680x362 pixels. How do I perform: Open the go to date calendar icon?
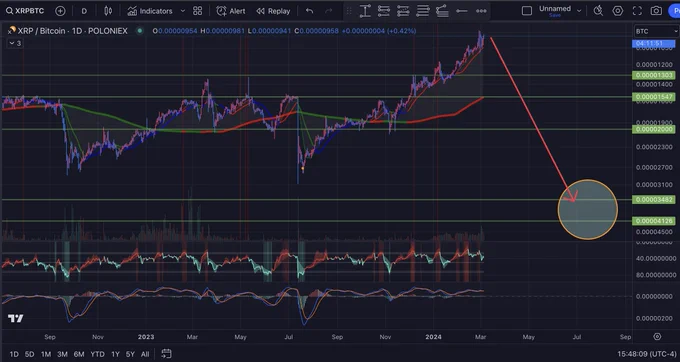click(166, 354)
